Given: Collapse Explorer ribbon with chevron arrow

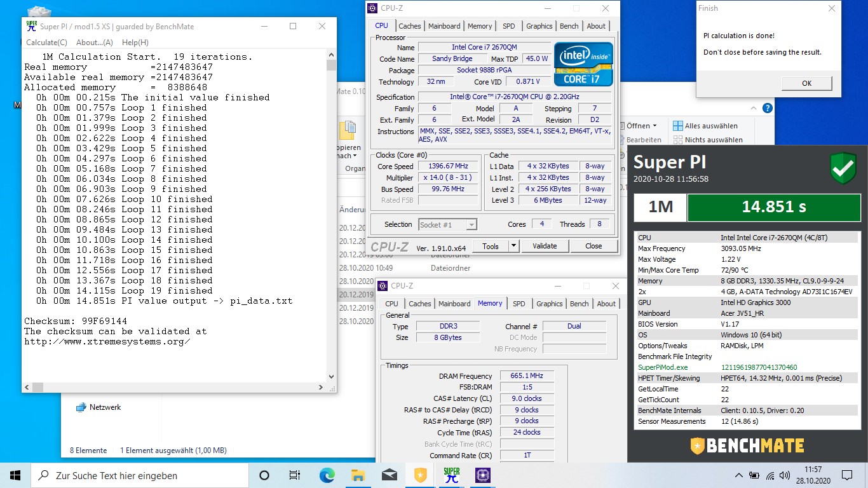Looking at the screenshot, I should [x=753, y=108].
